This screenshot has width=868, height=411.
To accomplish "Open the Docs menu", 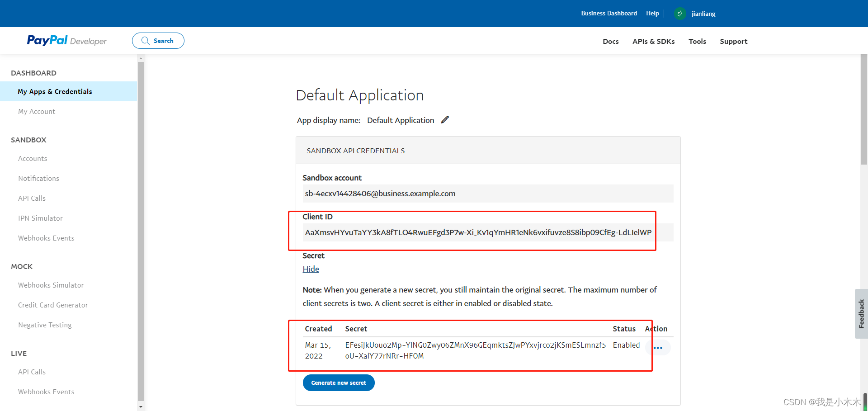I will [x=611, y=41].
